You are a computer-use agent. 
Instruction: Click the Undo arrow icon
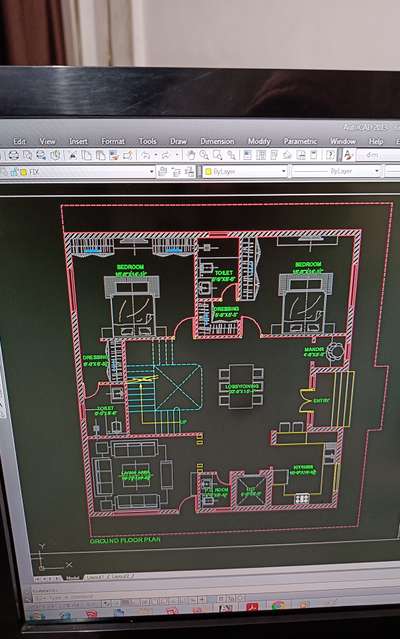coord(146,155)
